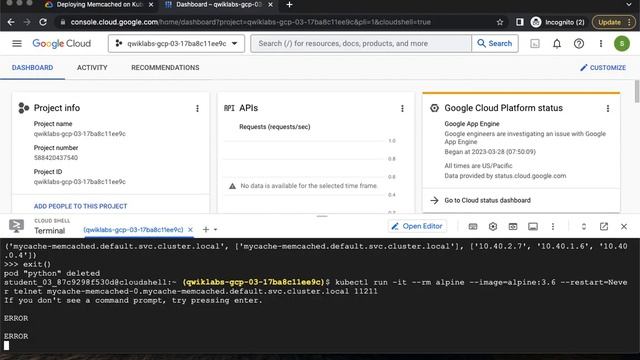Click the browser Update button

[x=614, y=22]
